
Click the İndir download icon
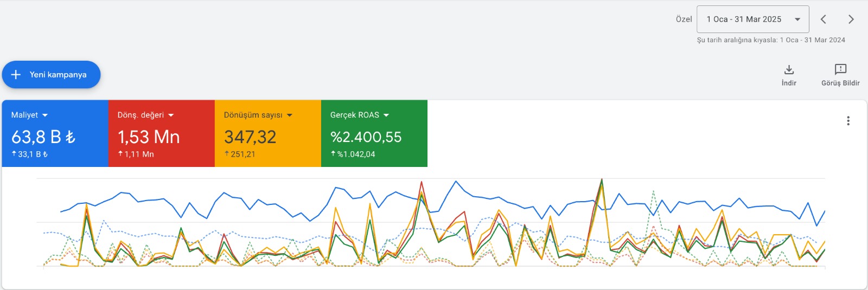coord(789,69)
